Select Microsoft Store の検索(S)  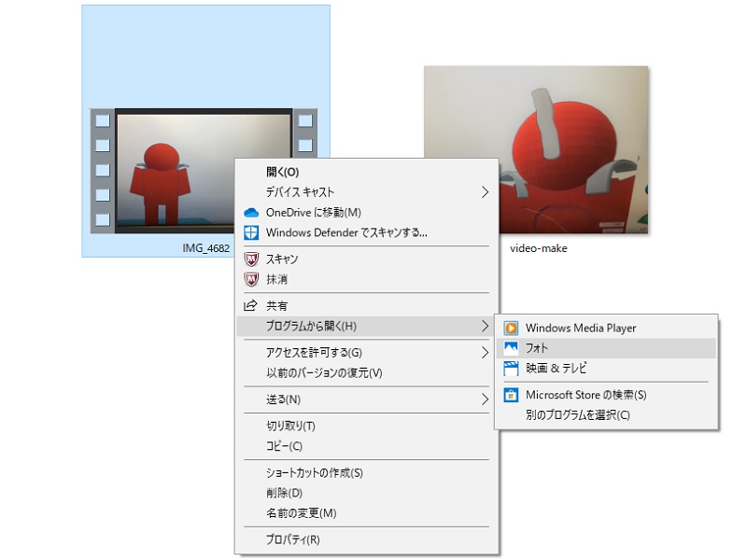(606, 395)
